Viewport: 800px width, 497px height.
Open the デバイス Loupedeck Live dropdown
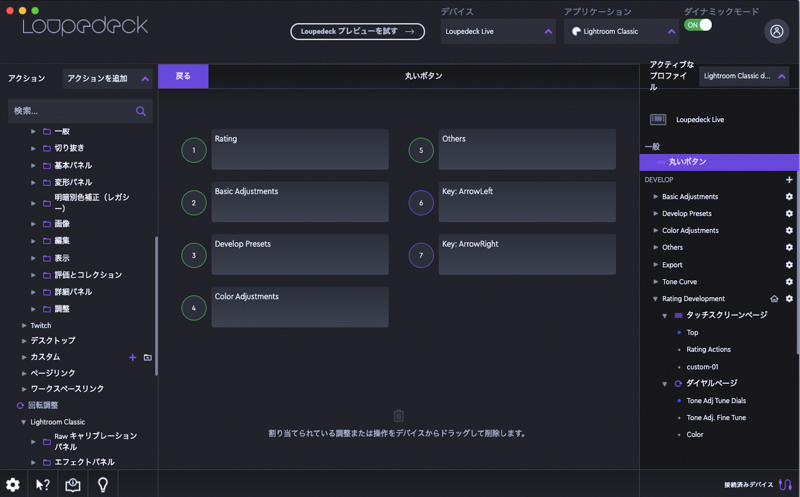pos(498,32)
